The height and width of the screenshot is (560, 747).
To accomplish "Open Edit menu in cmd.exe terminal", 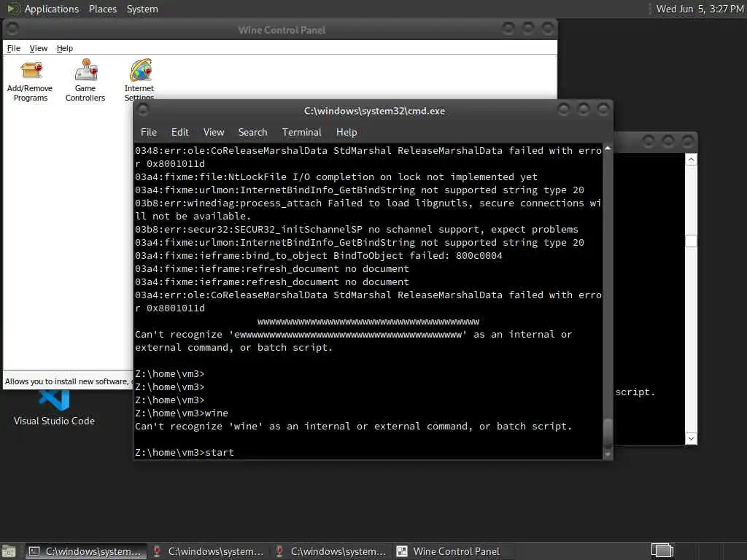I will click(179, 133).
